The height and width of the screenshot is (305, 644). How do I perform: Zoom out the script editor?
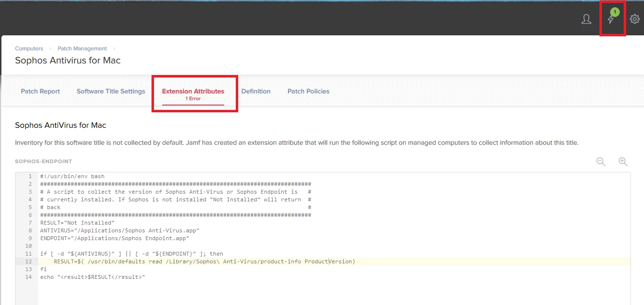coord(601,162)
